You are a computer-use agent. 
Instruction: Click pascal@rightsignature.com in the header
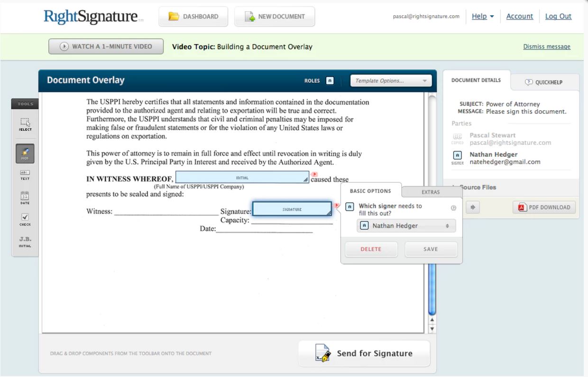tap(426, 16)
